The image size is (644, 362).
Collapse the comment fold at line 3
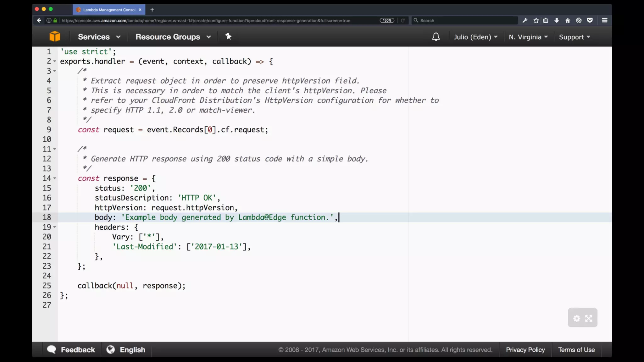(54, 71)
